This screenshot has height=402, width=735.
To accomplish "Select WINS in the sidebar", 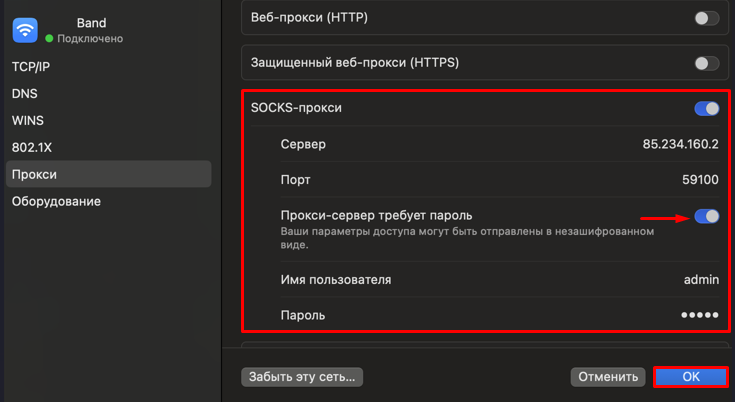I will tap(28, 120).
